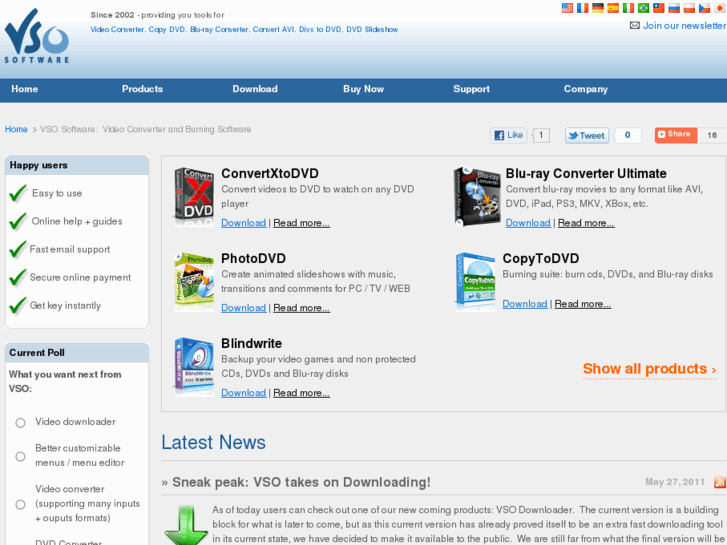The image size is (727, 545).
Task: Select the Russian flag icon
Action: pyautogui.click(x=674, y=8)
